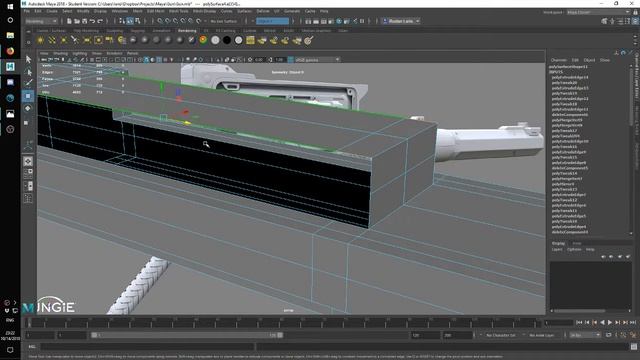
Task: Activate the Lasso select tool
Action: point(28,72)
